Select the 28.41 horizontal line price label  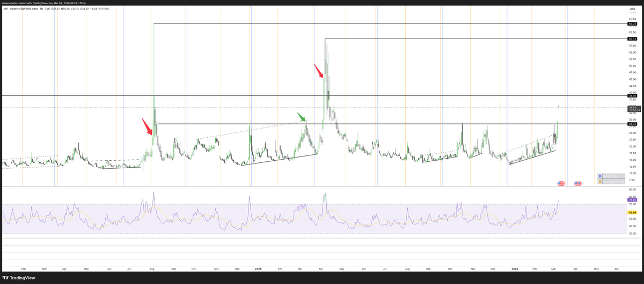click(x=632, y=124)
